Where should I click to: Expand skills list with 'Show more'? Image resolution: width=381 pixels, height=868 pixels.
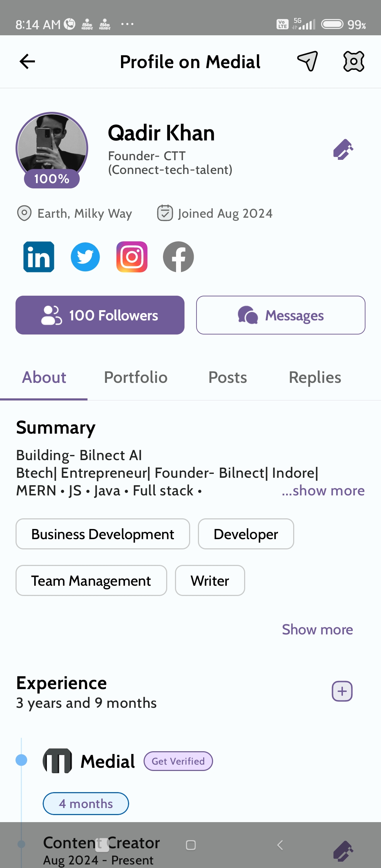coord(317,629)
